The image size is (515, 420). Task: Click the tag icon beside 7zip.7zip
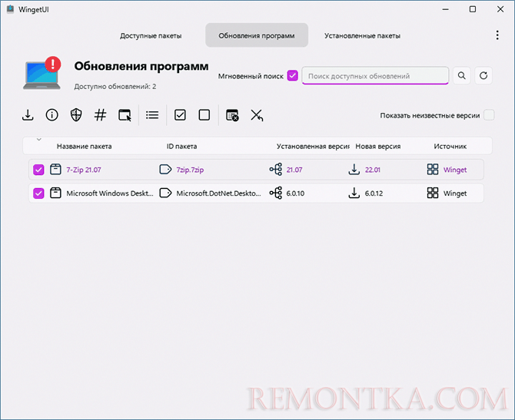165,170
